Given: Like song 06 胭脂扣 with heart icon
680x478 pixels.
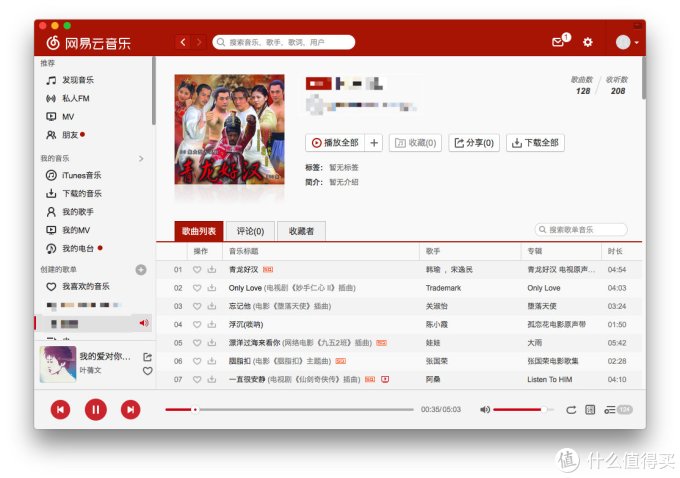Looking at the screenshot, I should pyautogui.click(x=197, y=361).
